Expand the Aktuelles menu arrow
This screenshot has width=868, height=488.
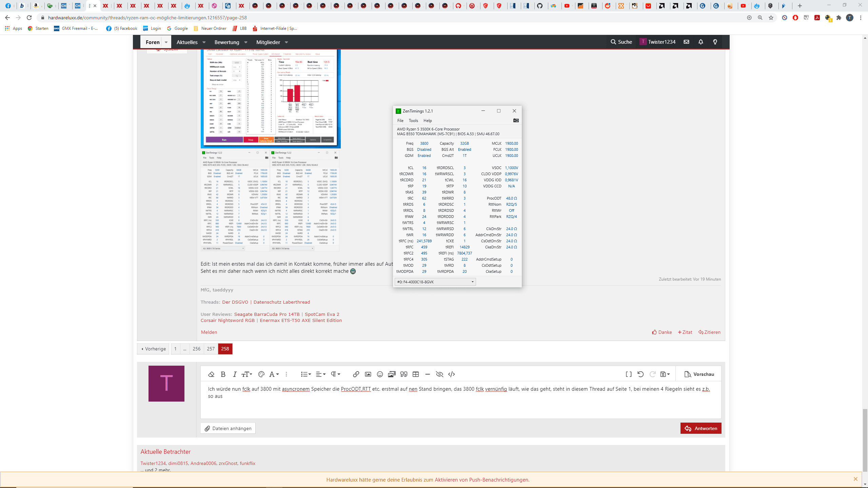(x=204, y=42)
